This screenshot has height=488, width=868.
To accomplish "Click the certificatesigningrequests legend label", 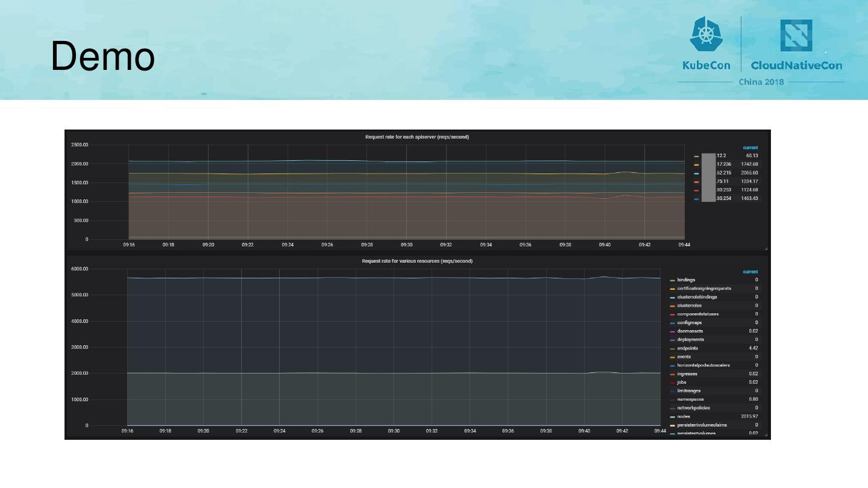I will tap(704, 289).
